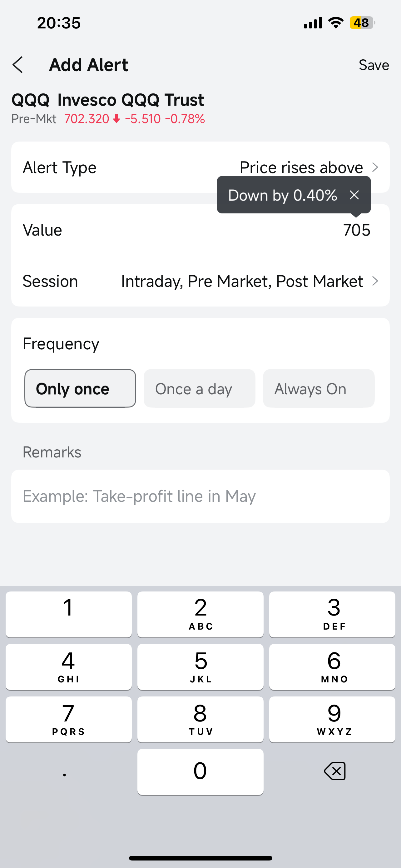Image resolution: width=401 pixels, height=868 pixels.
Task: Select 'Once a day' frequency option
Action: (x=199, y=388)
